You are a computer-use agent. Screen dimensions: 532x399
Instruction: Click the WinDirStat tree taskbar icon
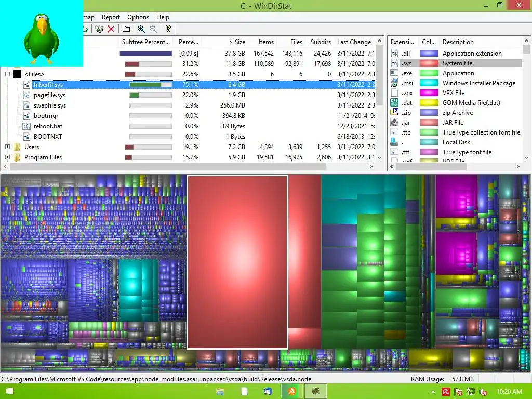[x=316, y=392]
